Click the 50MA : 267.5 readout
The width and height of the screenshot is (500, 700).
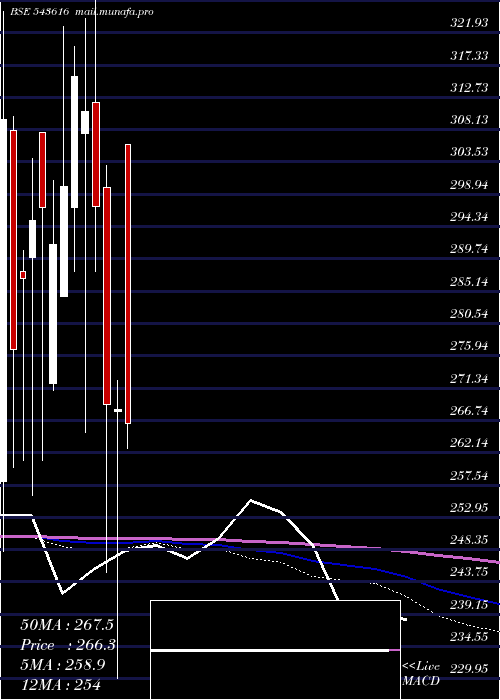click(x=67, y=625)
